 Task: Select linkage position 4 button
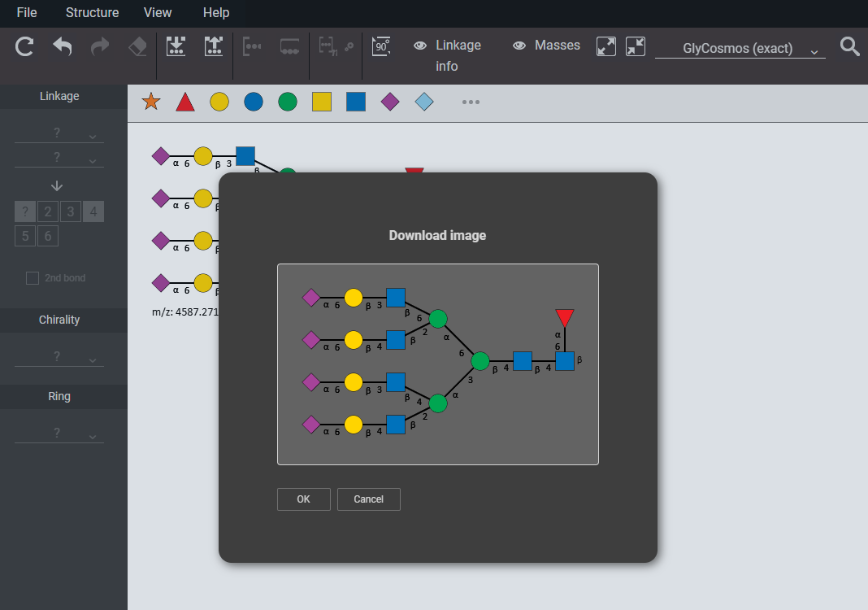pyautogui.click(x=93, y=212)
